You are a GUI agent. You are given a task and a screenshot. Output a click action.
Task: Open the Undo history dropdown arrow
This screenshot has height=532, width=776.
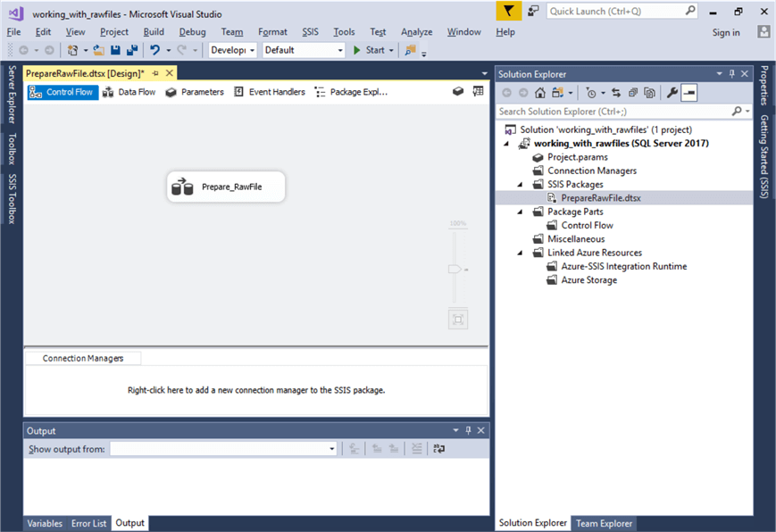click(168, 51)
